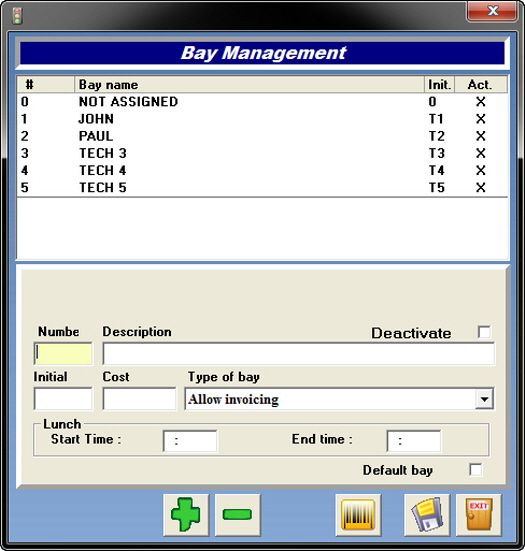The image size is (525, 551).
Task: Click the Bay name column header
Action: tap(249, 85)
